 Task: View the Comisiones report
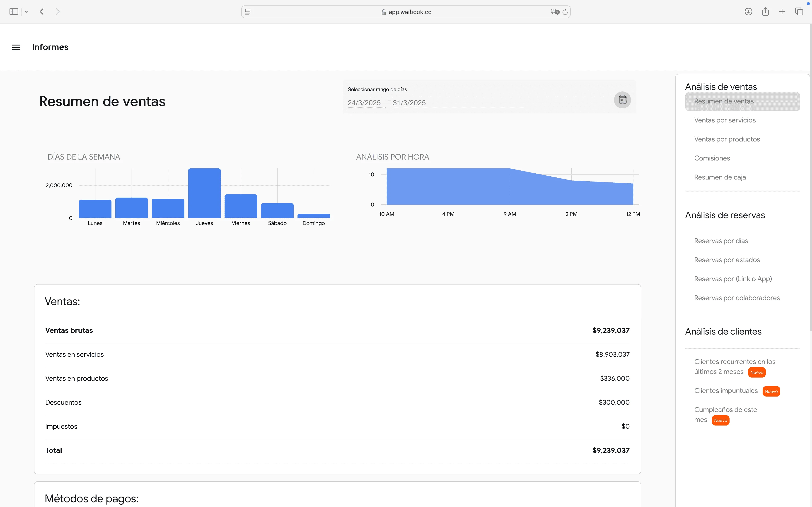click(x=712, y=158)
